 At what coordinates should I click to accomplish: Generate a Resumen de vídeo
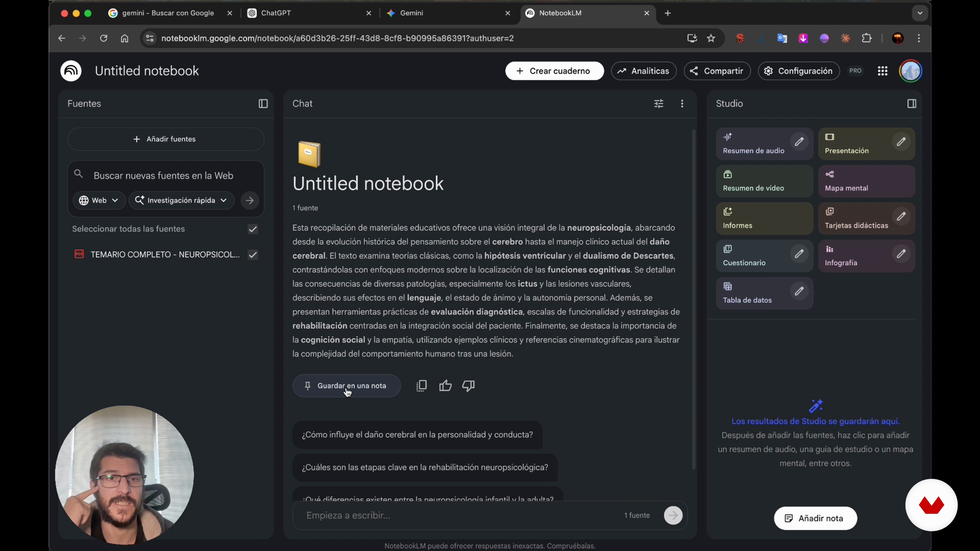pos(764,181)
